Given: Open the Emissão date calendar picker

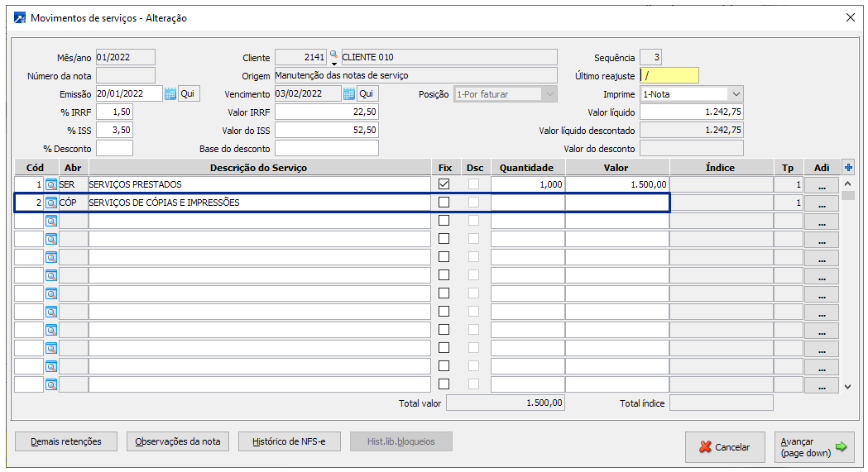Looking at the screenshot, I should pos(170,94).
